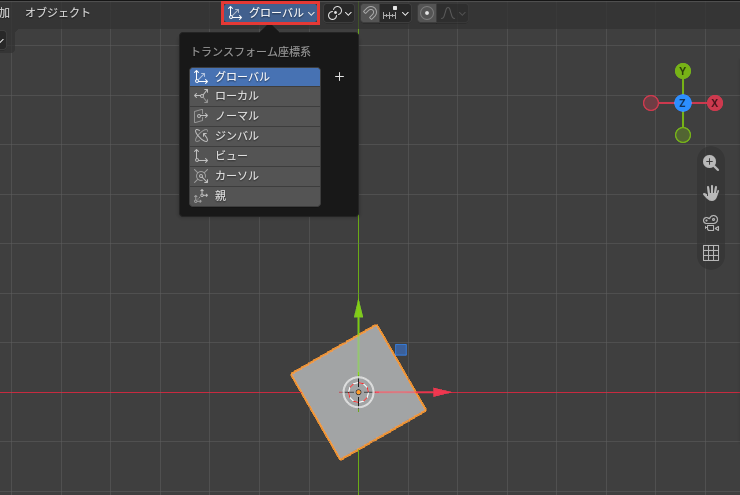Select グローバル in the orientation list
740x495 pixels.
(255, 77)
